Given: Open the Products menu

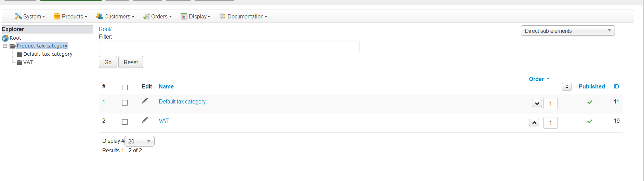Looking at the screenshot, I should [x=71, y=16].
